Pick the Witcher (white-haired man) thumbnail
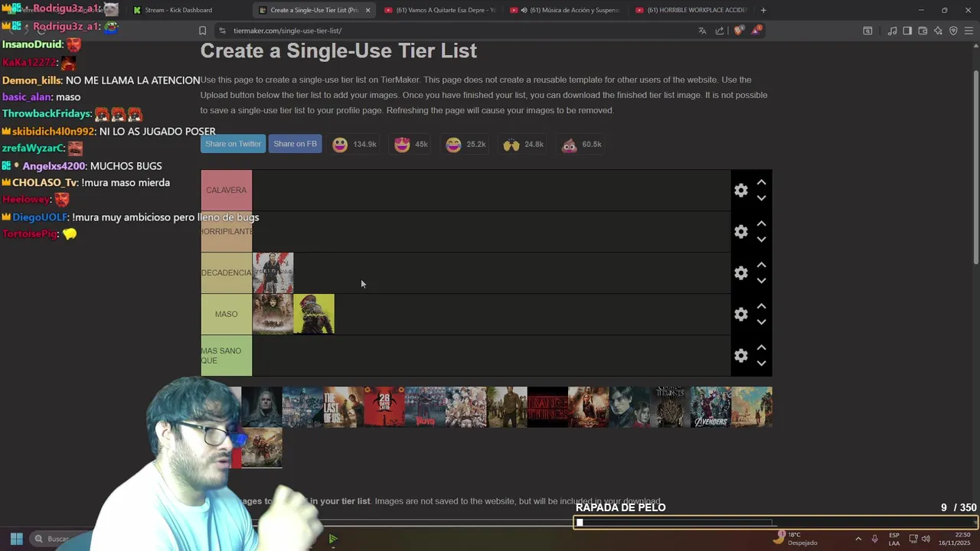 click(x=262, y=407)
